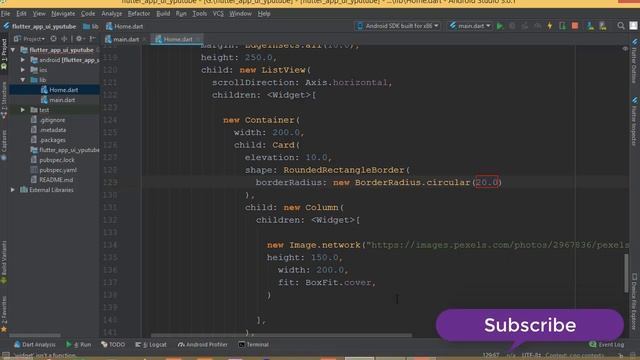640x360 pixels.
Task: Expand External Libraries node
Action: click(x=13, y=190)
